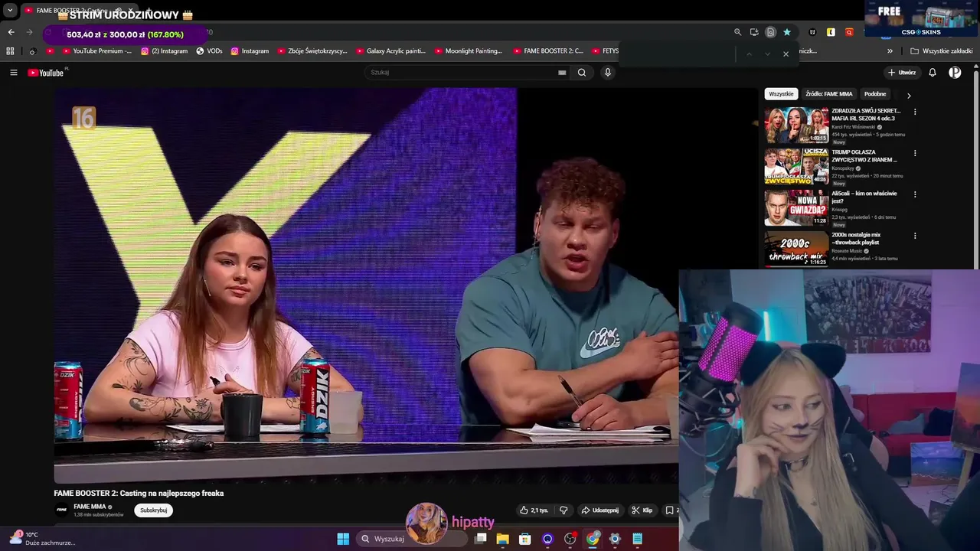Image resolution: width=980 pixels, height=551 pixels.
Task: Click the zoom magnifier icon in address bar
Action: click(737, 32)
